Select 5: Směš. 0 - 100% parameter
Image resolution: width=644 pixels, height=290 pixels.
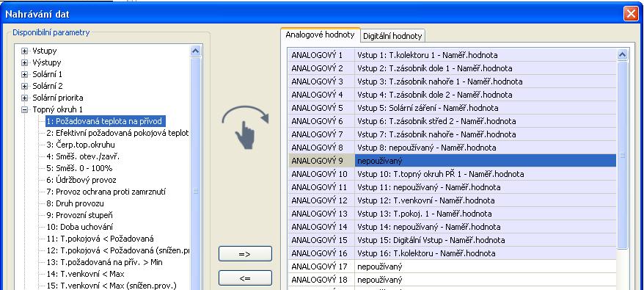tap(79, 168)
